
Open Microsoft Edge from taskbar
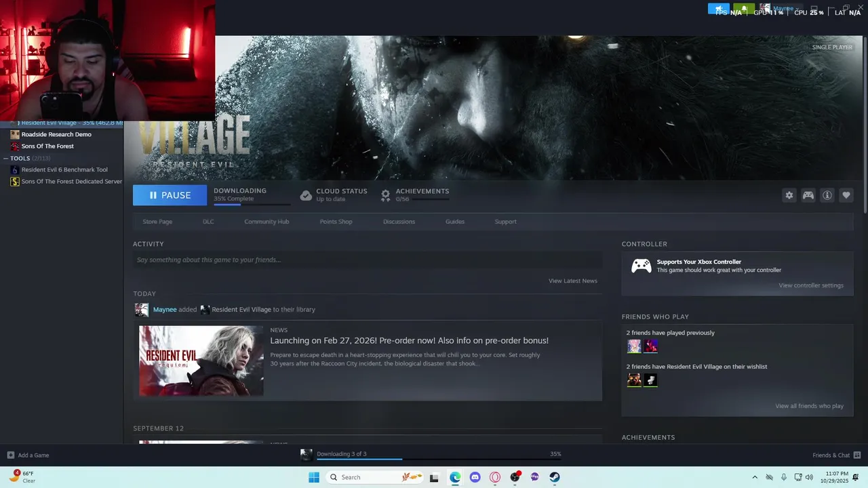pyautogui.click(x=455, y=477)
